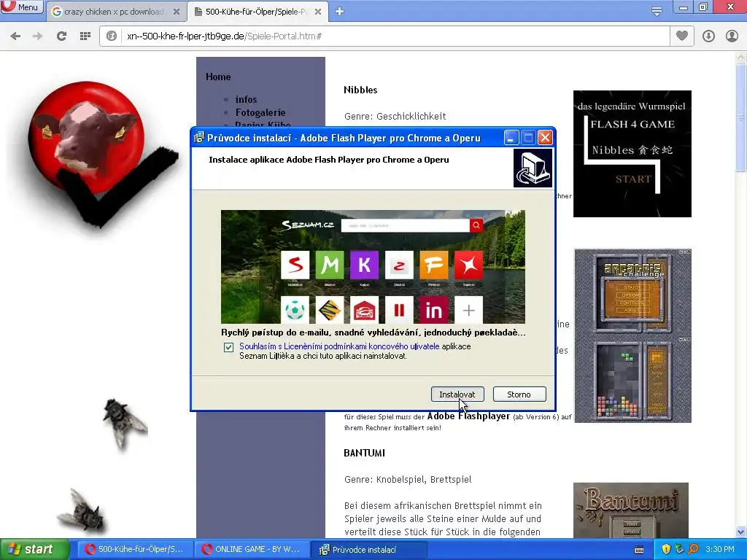Click the green M tile in banner
This screenshot has height=560, width=747.
[x=330, y=265]
